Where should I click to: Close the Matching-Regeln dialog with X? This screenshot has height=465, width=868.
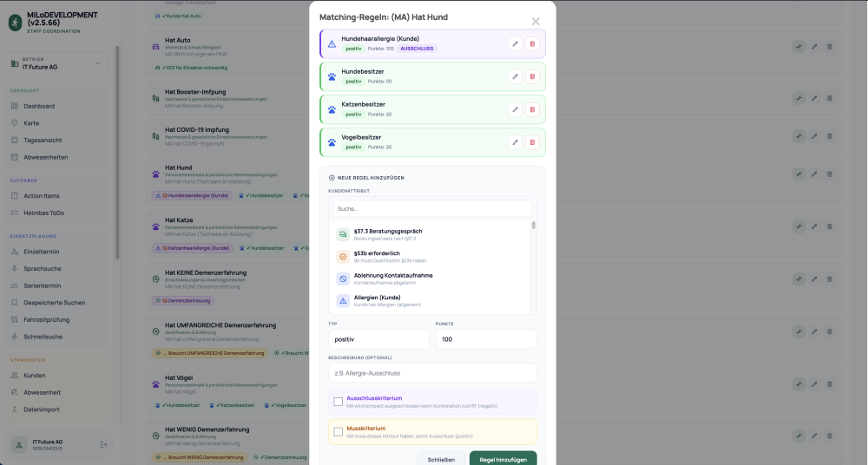[x=536, y=22]
